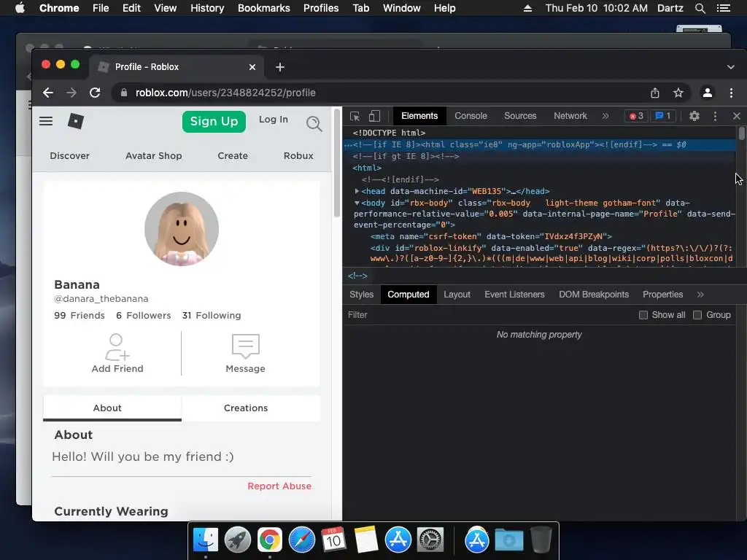The height and width of the screenshot is (560, 747).
Task: Toggle the device toolbar icon
Action: (374, 116)
